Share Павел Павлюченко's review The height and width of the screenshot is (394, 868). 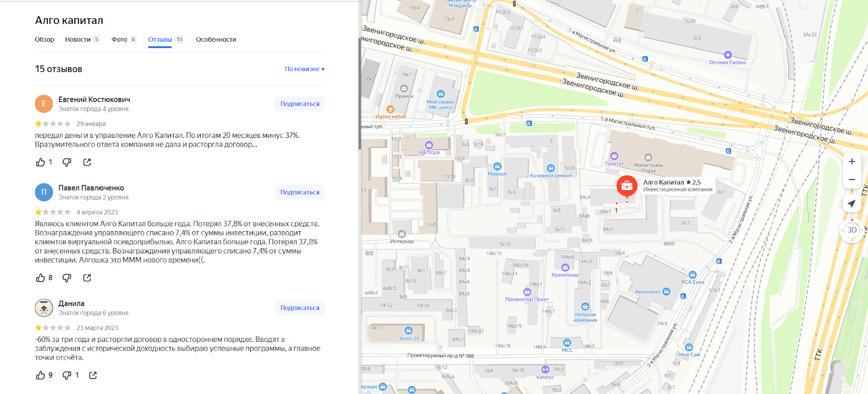pos(87,278)
